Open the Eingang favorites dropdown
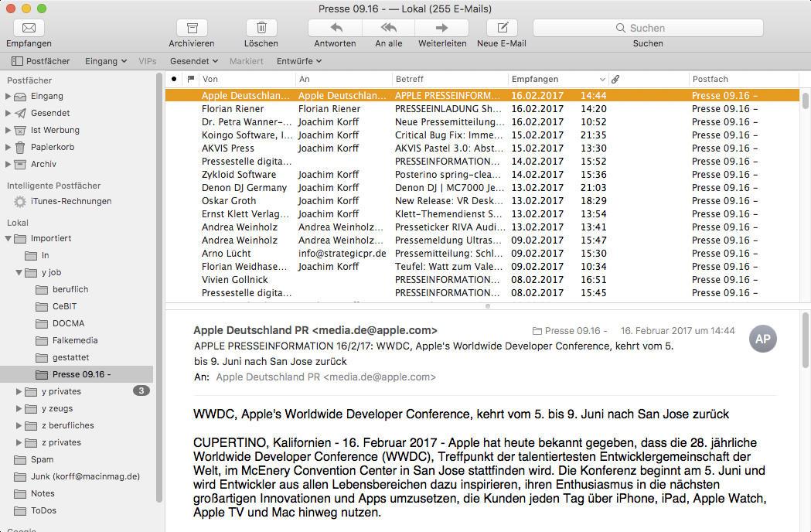 [x=105, y=61]
